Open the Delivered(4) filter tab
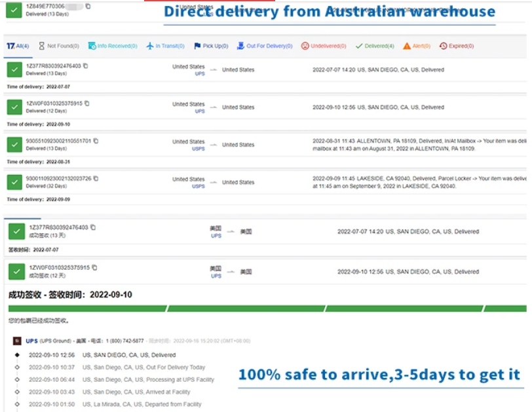 pos(374,47)
